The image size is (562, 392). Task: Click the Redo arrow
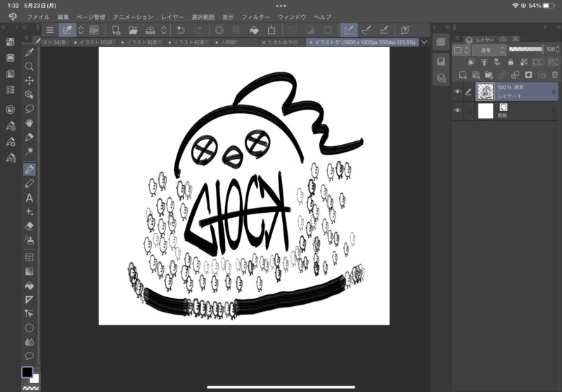pos(198,30)
